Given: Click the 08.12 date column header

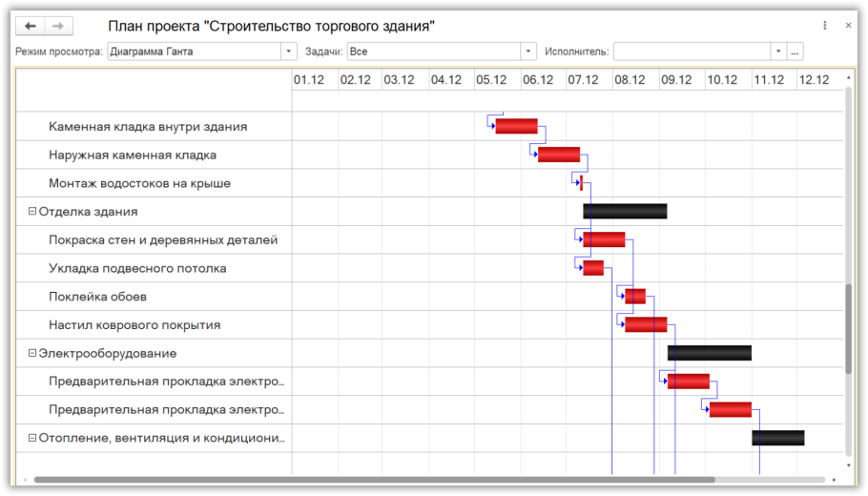Looking at the screenshot, I should (x=630, y=80).
